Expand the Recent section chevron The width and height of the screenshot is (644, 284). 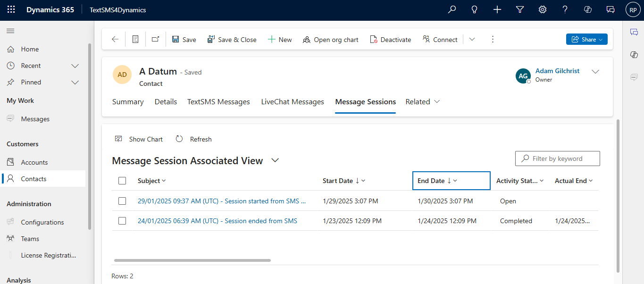click(x=75, y=66)
